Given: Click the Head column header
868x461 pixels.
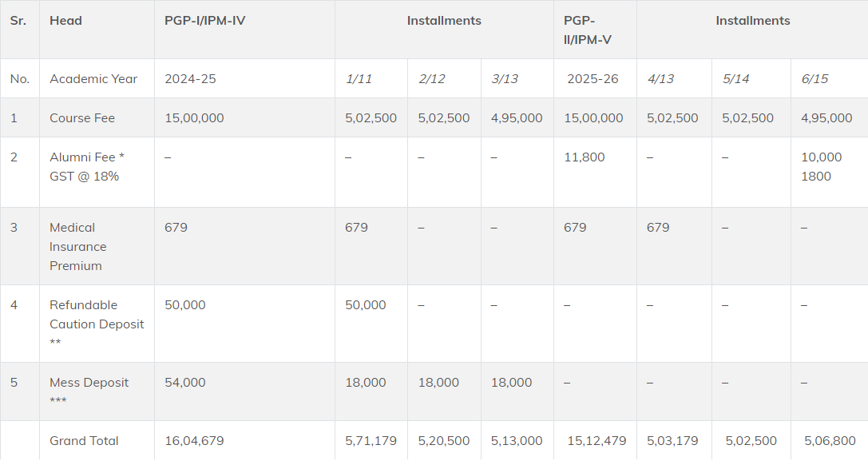Looking at the screenshot, I should (65, 21).
